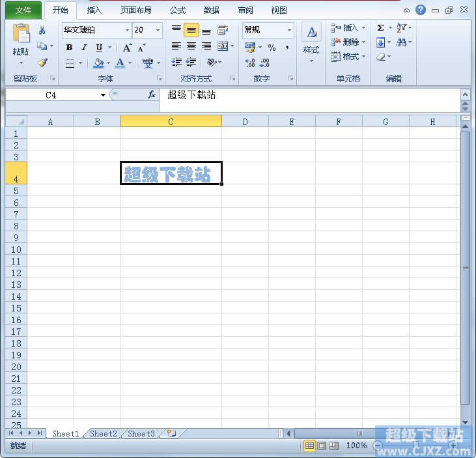Increase decimal places
476x458 pixels.
250,63
